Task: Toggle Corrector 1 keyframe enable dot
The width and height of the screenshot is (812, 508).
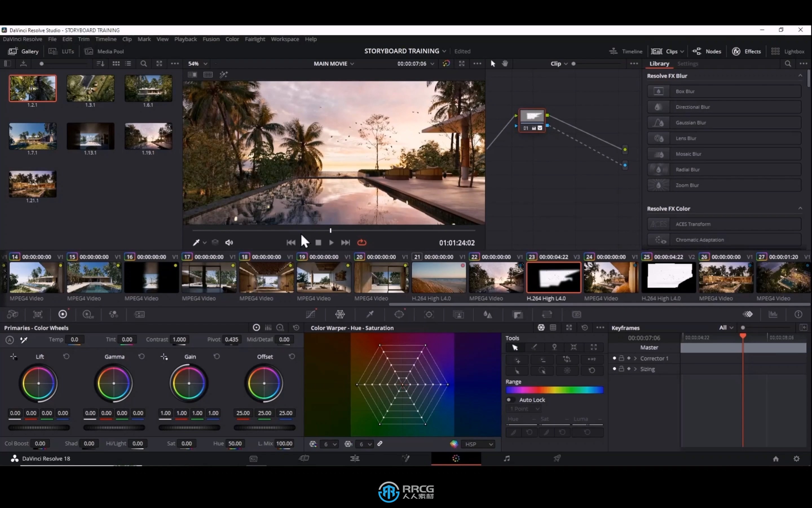Action: pos(614,358)
